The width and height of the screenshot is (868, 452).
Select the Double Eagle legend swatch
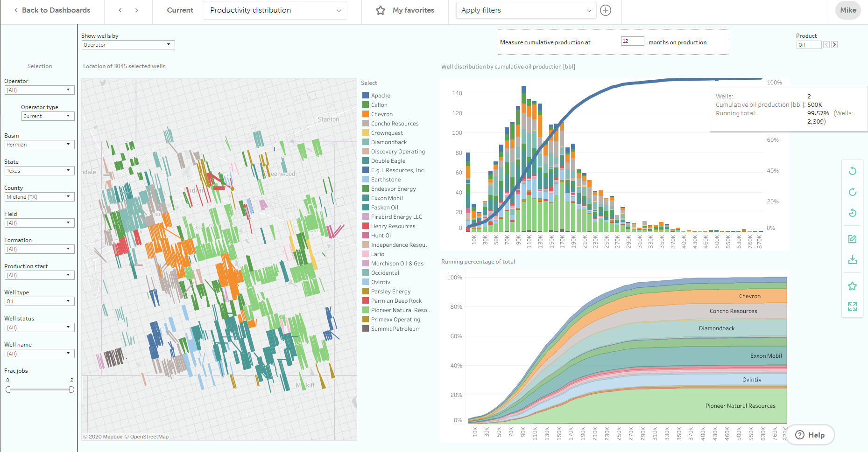point(366,160)
